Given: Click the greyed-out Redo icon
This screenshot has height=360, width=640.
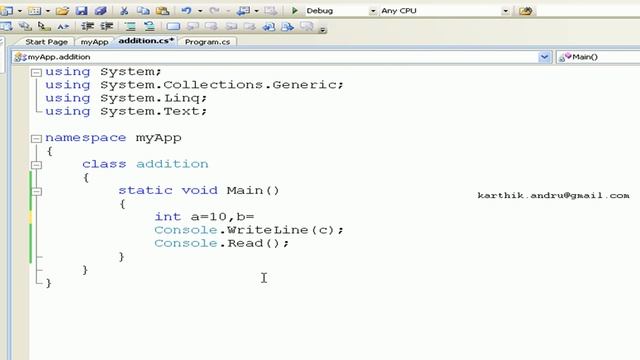Looking at the screenshot, I should tap(215, 11).
